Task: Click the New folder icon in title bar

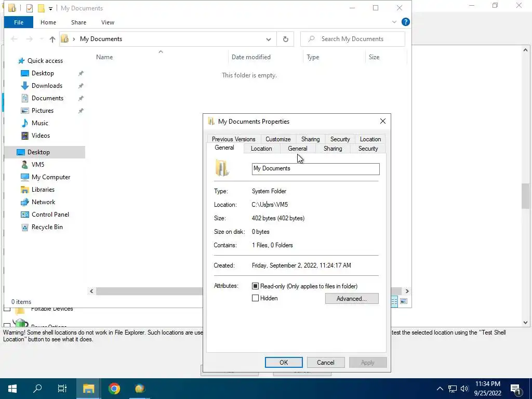Action: (x=42, y=8)
